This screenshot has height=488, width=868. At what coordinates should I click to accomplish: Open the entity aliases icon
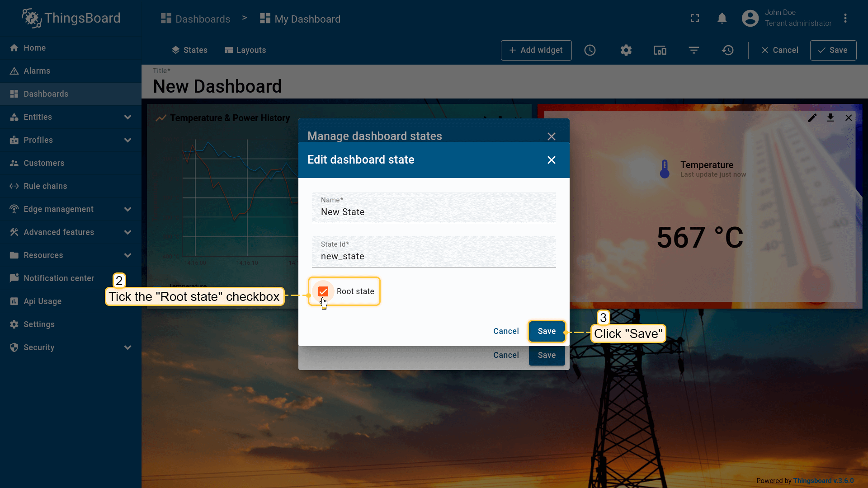660,50
